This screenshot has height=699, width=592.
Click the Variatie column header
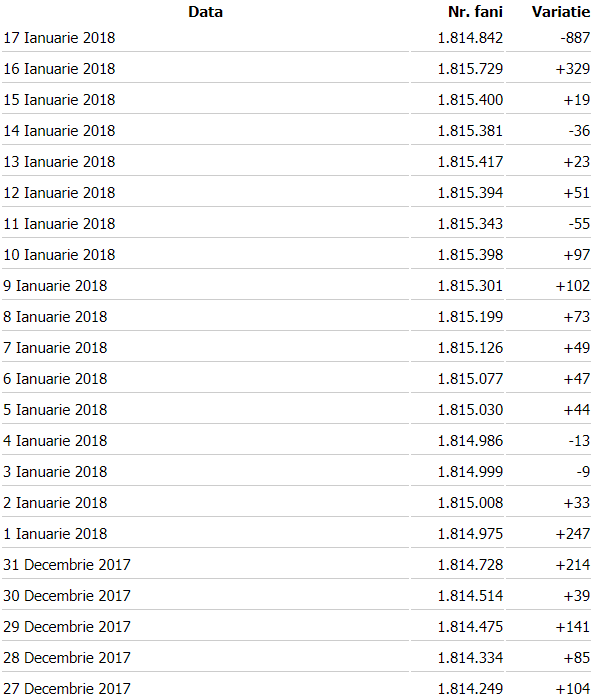(x=561, y=12)
